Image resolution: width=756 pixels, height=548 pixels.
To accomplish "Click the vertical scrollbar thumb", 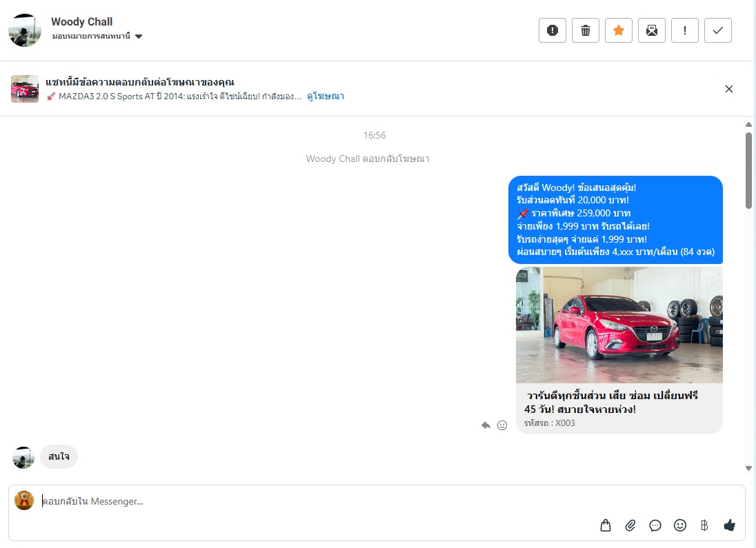I will click(748, 171).
